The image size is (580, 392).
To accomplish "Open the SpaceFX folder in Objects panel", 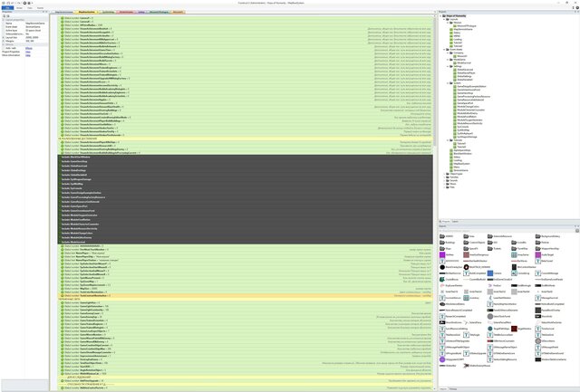I will coord(471,249).
